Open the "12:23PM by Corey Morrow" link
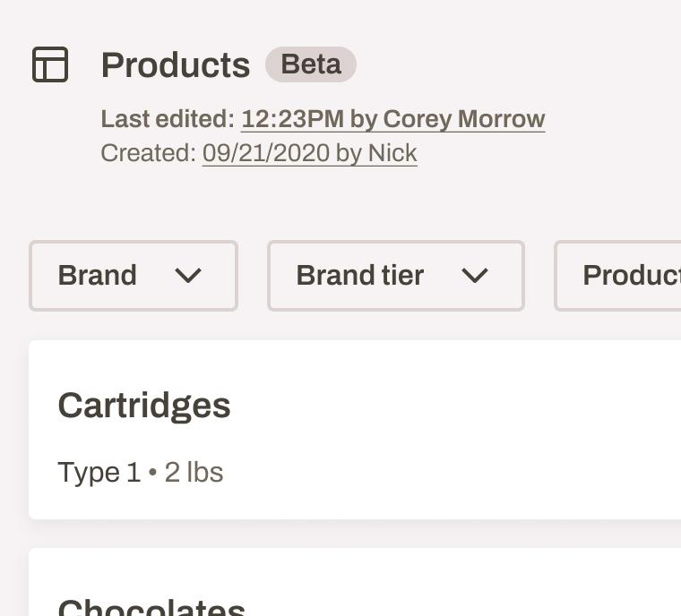Image resolution: width=681 pixels, height=616 pixels. click(x=392, y=119)
